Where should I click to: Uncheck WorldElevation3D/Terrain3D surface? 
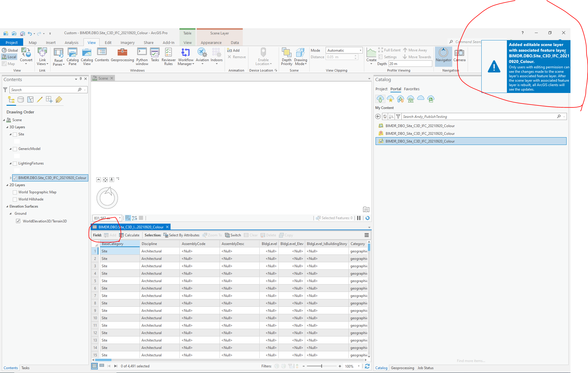point(18,221)
